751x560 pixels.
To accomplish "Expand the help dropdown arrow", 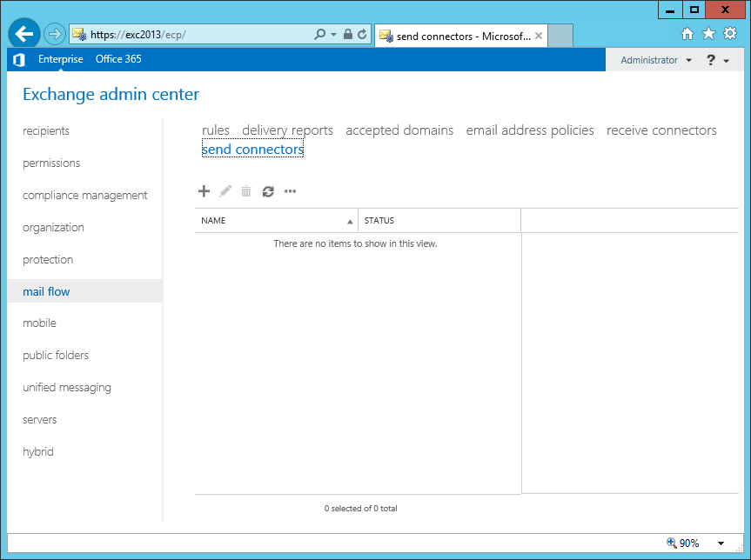I will (x=726, y=61).
